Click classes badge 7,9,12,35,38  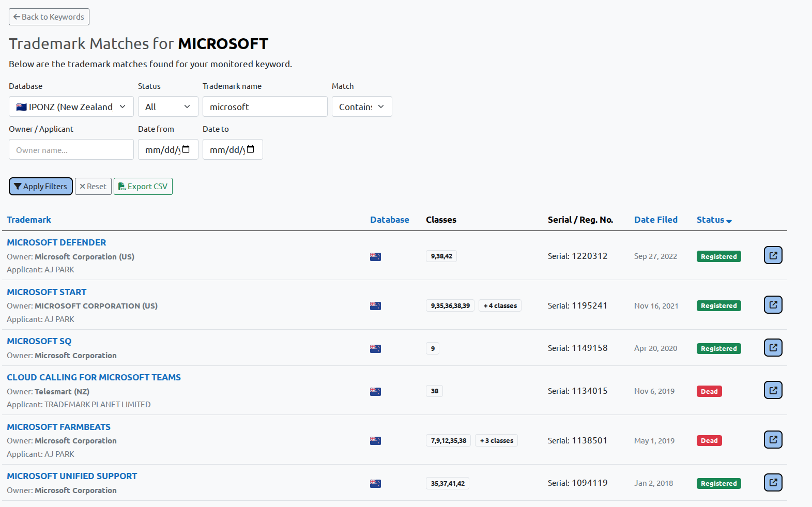[448, 441]
